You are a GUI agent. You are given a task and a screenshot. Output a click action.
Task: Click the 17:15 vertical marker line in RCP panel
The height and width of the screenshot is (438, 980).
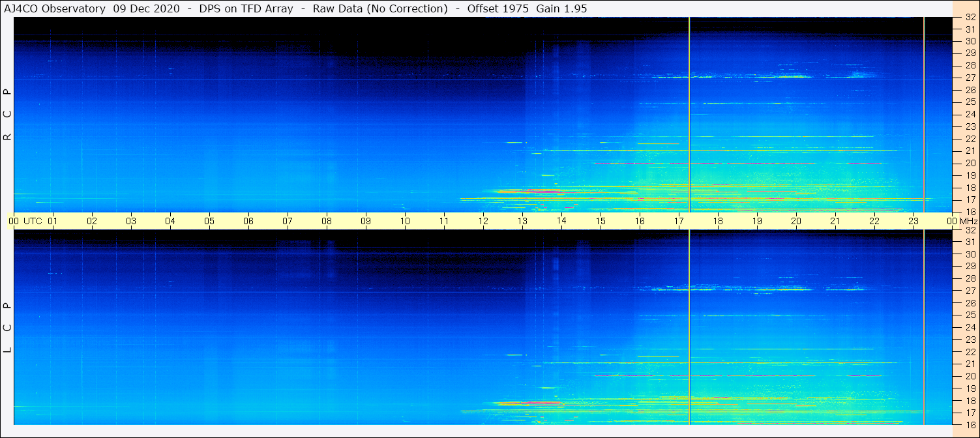pyautogui.click(x=689, y=114)
